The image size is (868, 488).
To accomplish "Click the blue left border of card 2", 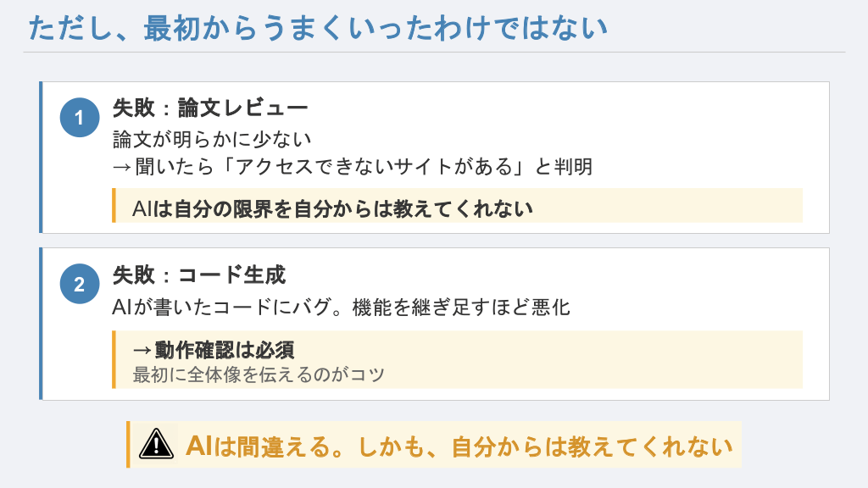I will [40, 323].
